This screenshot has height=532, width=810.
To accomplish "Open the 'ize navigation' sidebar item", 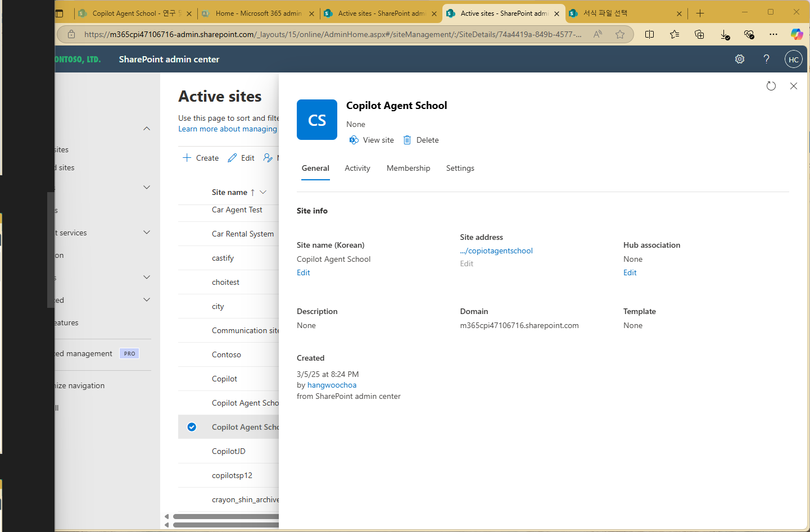I will (80, 385).
